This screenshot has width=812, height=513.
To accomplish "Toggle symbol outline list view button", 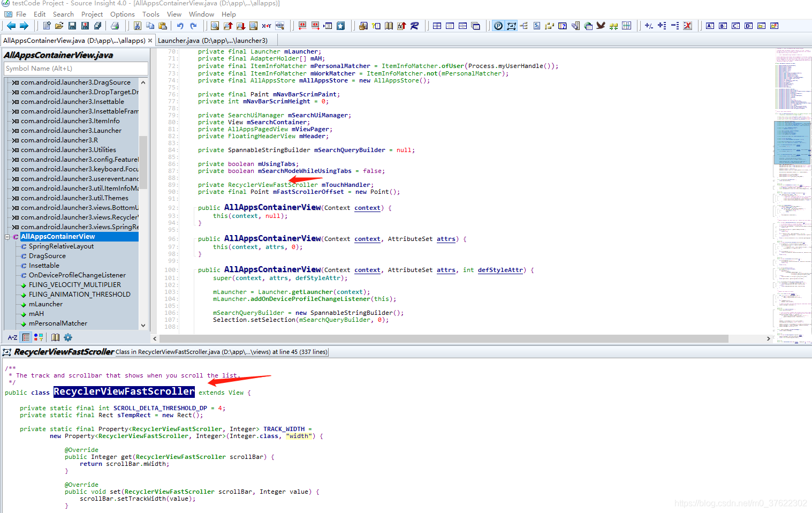I will tap(26, 337).
